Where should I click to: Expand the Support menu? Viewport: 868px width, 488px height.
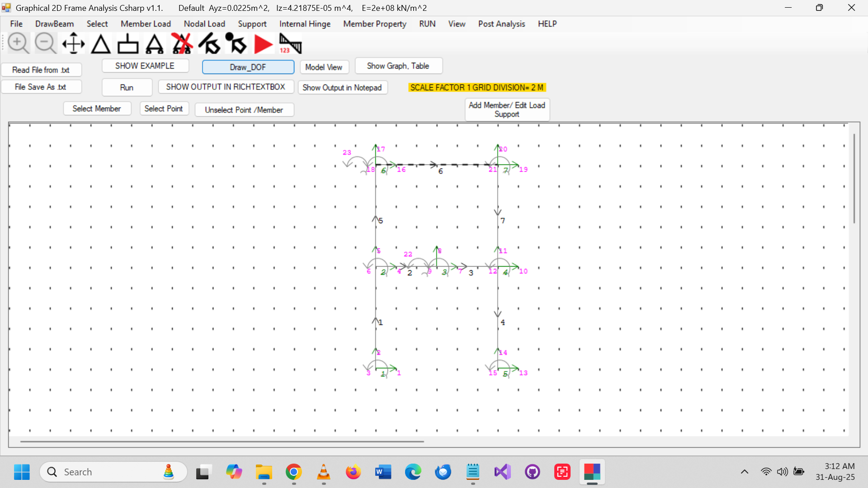click(x=252, y=24)
